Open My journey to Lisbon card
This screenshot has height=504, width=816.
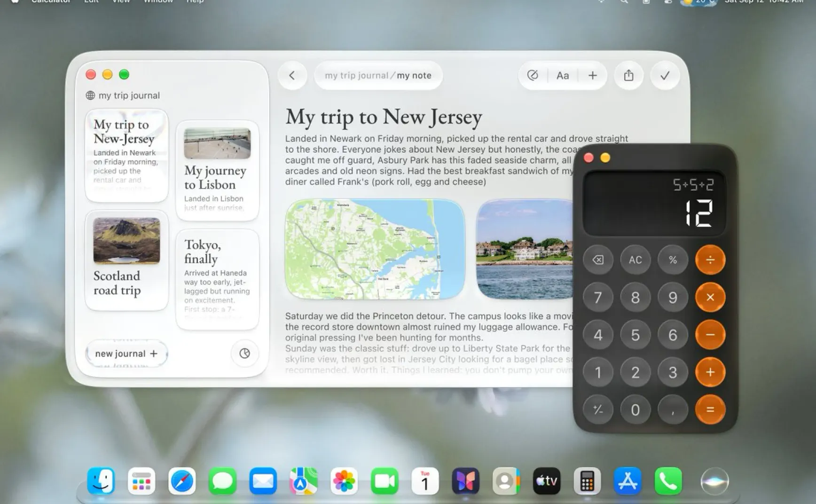(x=217, y=170)
